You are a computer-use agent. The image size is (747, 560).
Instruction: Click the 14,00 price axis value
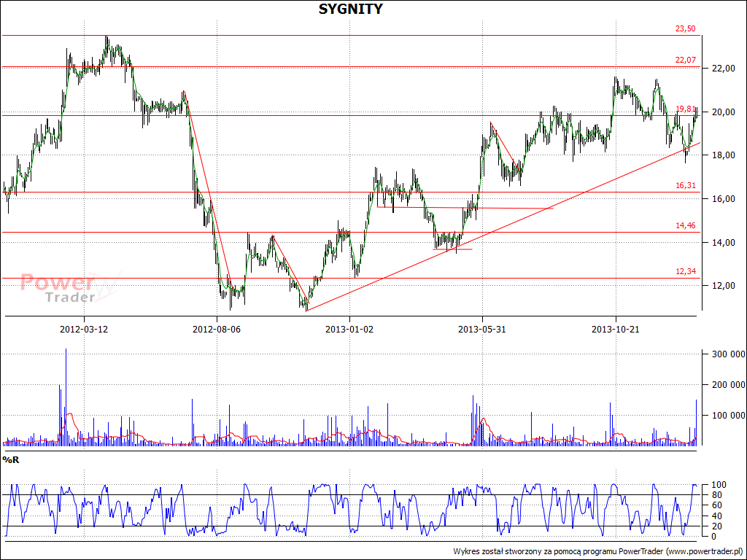[724, 242]
